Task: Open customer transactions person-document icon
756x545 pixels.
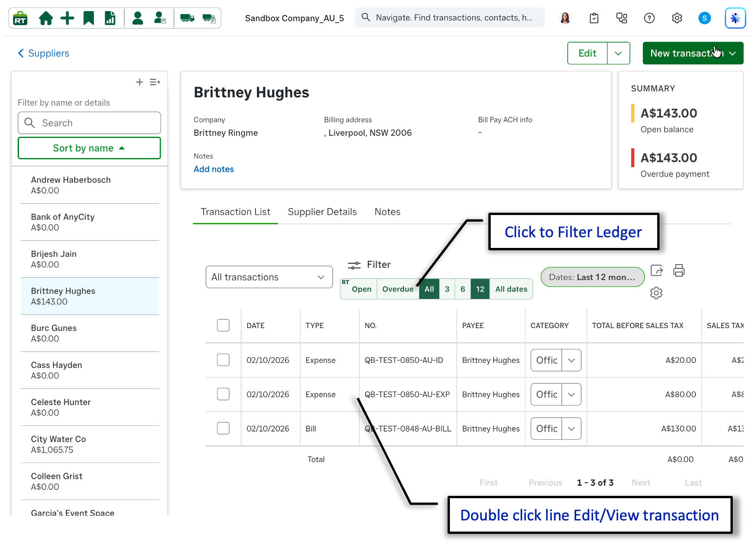Action: (160, 18)
